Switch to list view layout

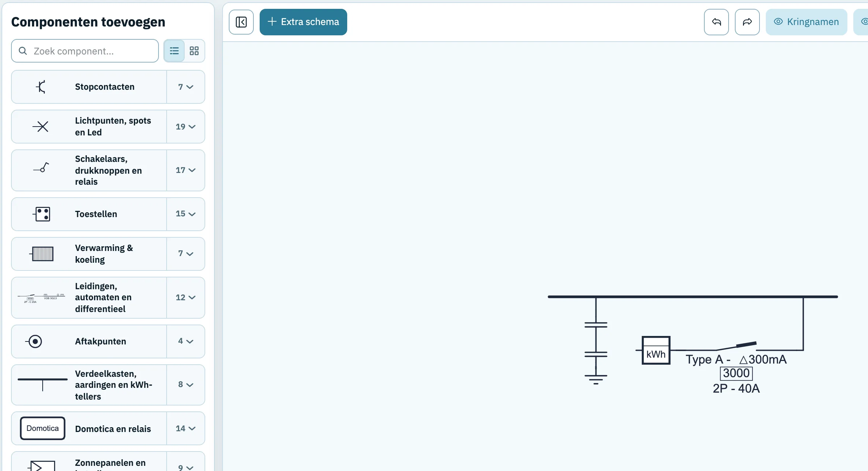pyautogui.click(x=174, y=51)
